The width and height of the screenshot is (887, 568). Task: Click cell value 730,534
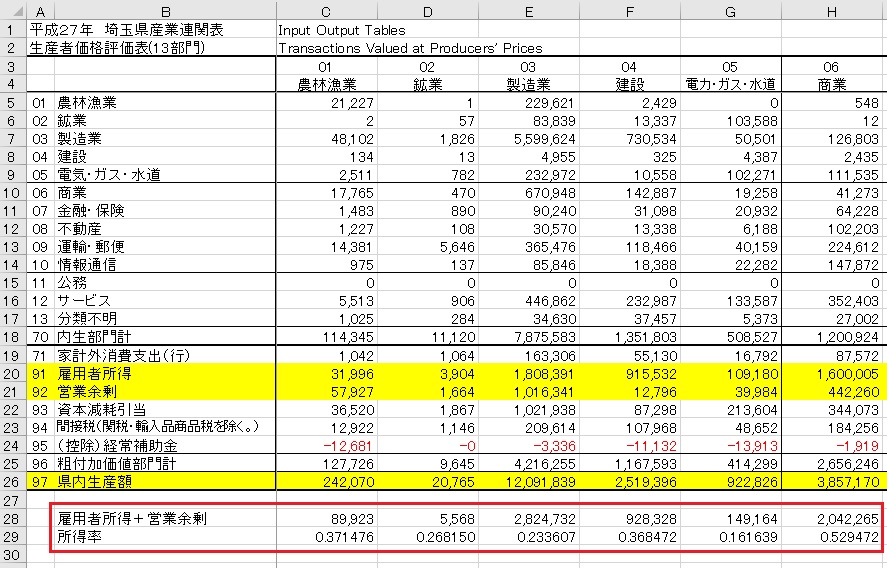pos(651,139)
